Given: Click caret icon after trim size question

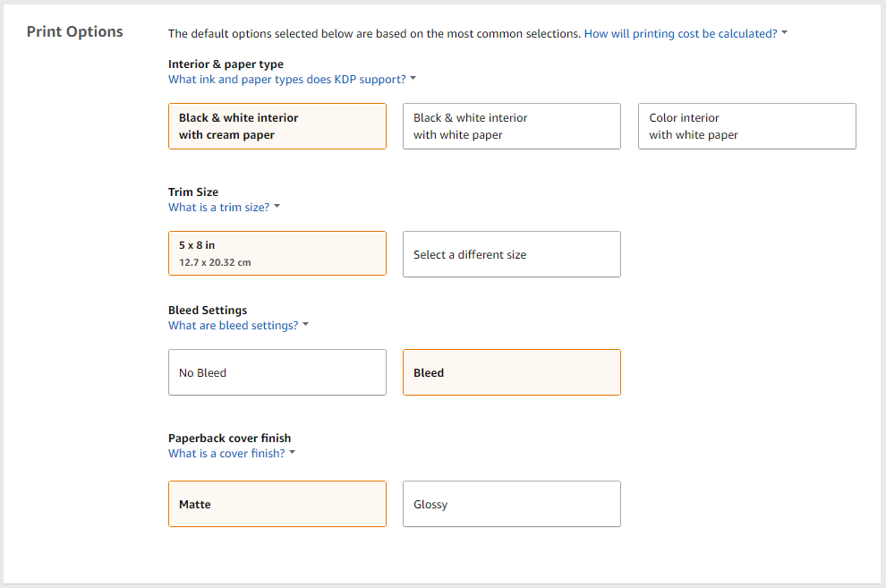Looking at the screenshot, I should click(x=277, y=206).
